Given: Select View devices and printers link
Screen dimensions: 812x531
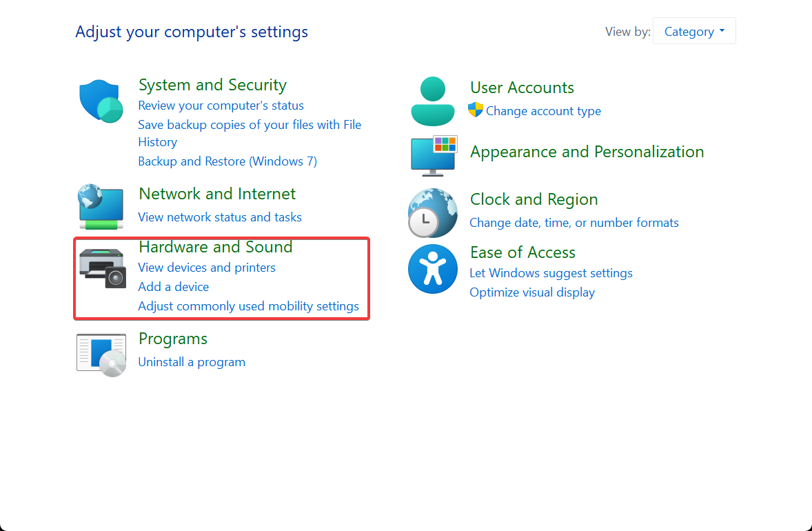Looking at the screenshot, I should 207,268.
